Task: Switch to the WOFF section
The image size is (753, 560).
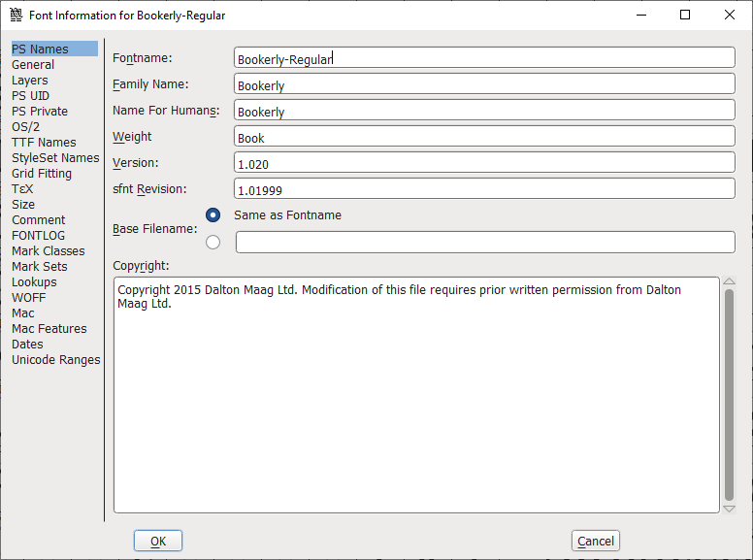Action: pyautogui.click(x=29, y=298)
